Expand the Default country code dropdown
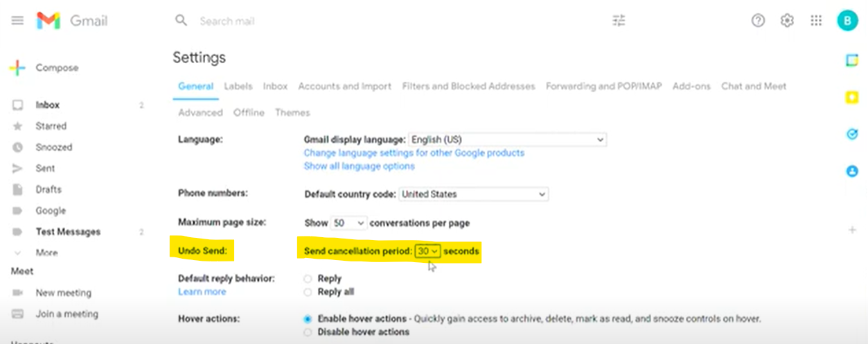 474,194
